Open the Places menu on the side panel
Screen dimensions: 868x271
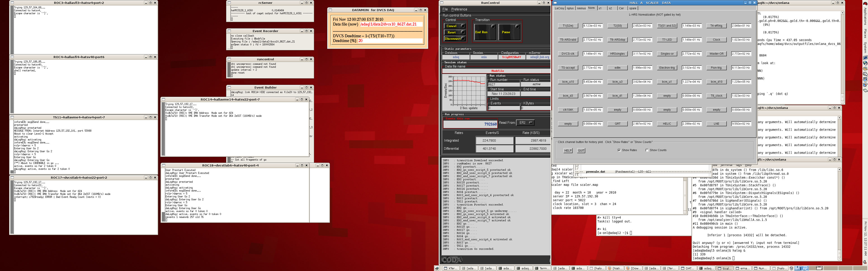coord(865,33)
